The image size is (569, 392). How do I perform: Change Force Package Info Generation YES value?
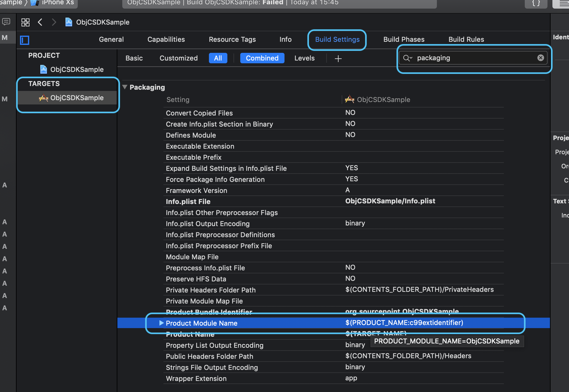click(x=351, y=179)
